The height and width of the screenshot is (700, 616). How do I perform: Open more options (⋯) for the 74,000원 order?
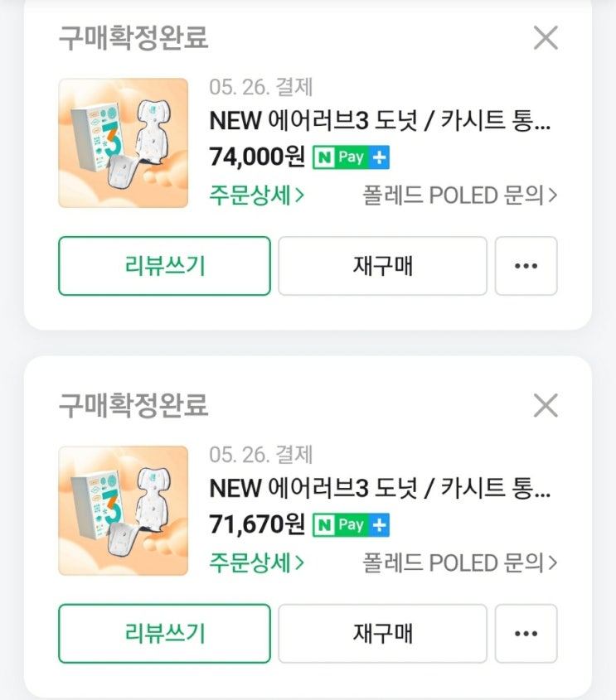(526, 266)
